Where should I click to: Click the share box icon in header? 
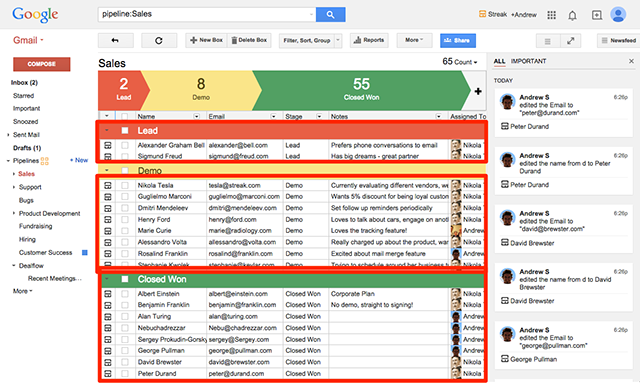pos(596,16)
